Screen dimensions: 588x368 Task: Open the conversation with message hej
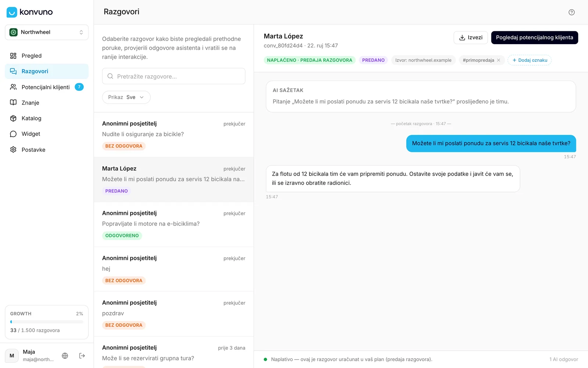174,269
